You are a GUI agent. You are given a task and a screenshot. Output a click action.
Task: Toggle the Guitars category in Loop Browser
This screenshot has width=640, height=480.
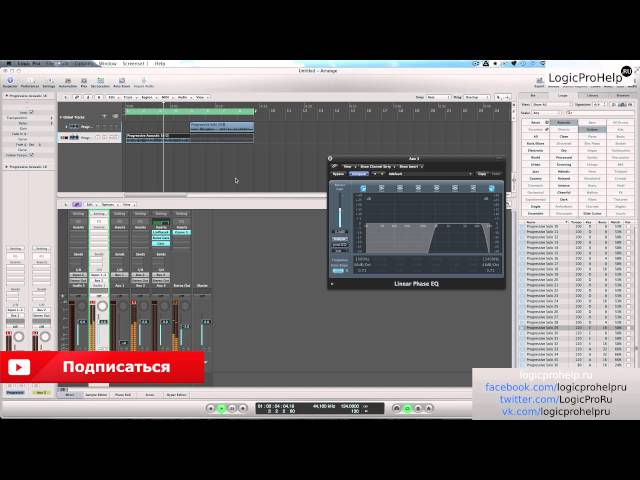(592, 129)
